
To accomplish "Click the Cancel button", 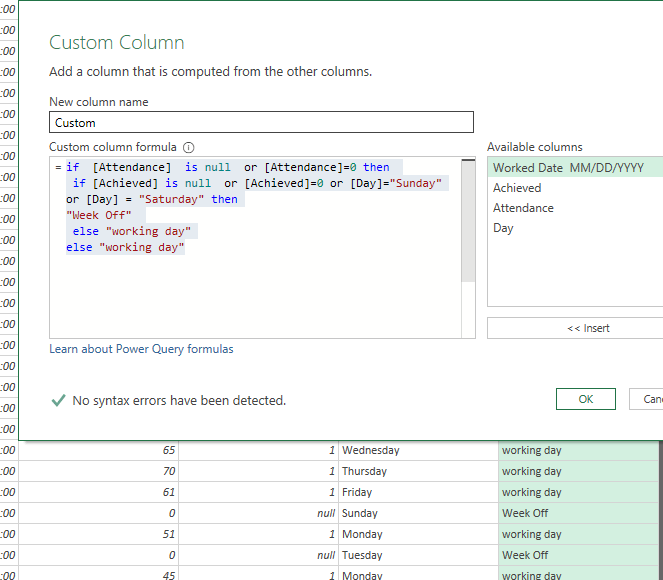I will click(x=646, y=399).
